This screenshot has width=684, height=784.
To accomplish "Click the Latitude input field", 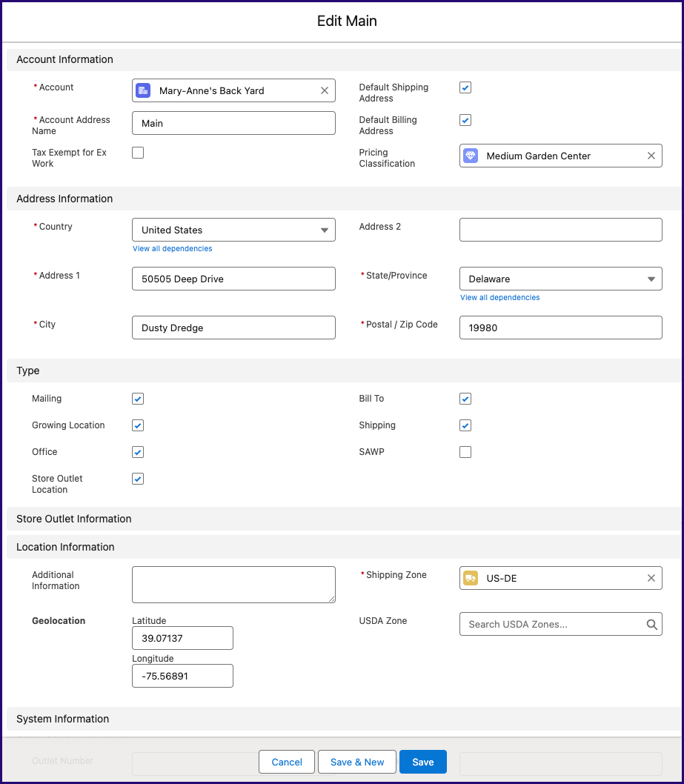I will click(182, 638).
